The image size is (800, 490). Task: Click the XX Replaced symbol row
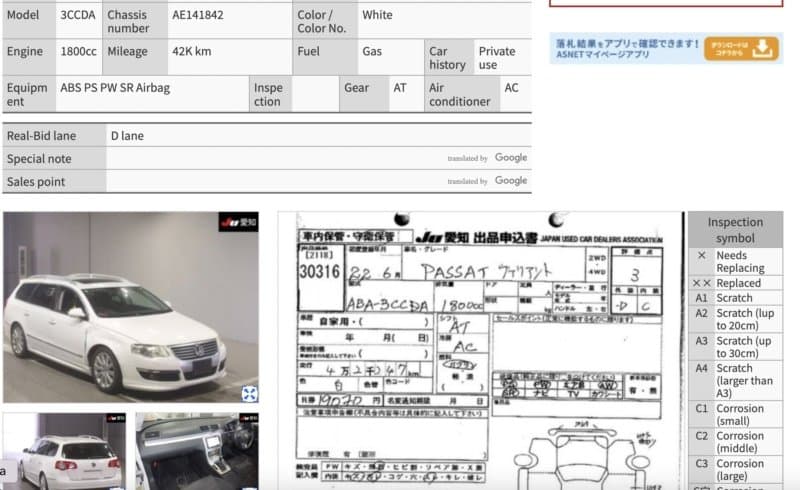(735, 283)
